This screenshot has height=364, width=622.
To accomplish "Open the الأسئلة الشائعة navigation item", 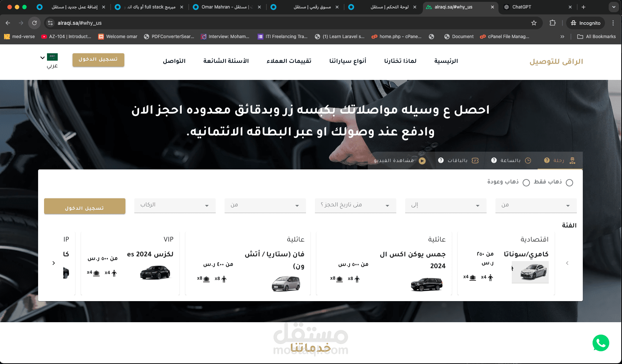I will pyautogui.click(x=227, y=61).
